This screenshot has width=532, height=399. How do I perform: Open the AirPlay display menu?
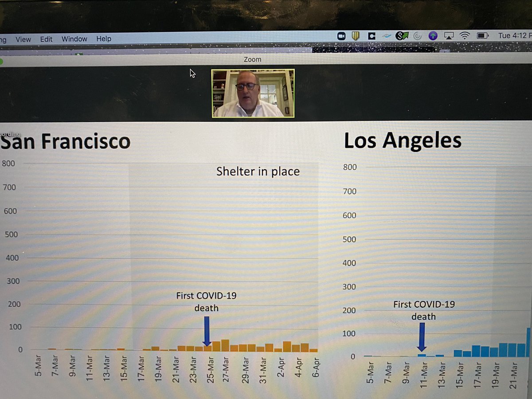point(449,35)
